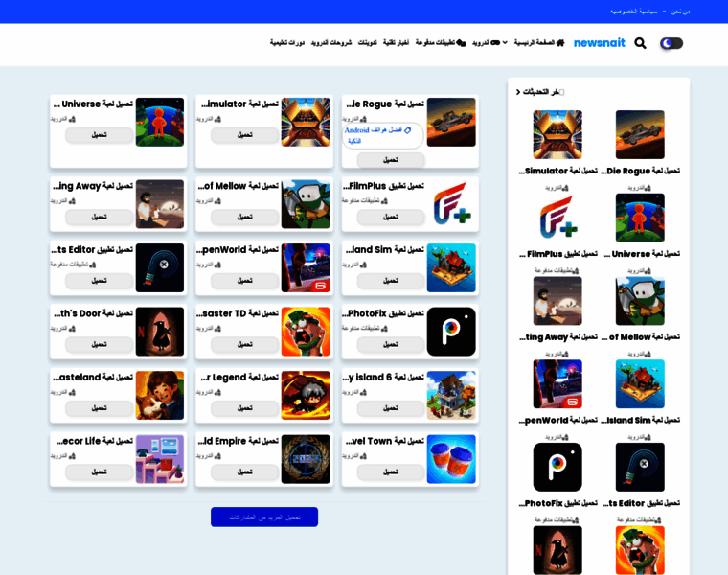This screenshot has height=575, width=728.
Task: Open Die Rogue thumbnail in sidebar updates
Action: 640,135
